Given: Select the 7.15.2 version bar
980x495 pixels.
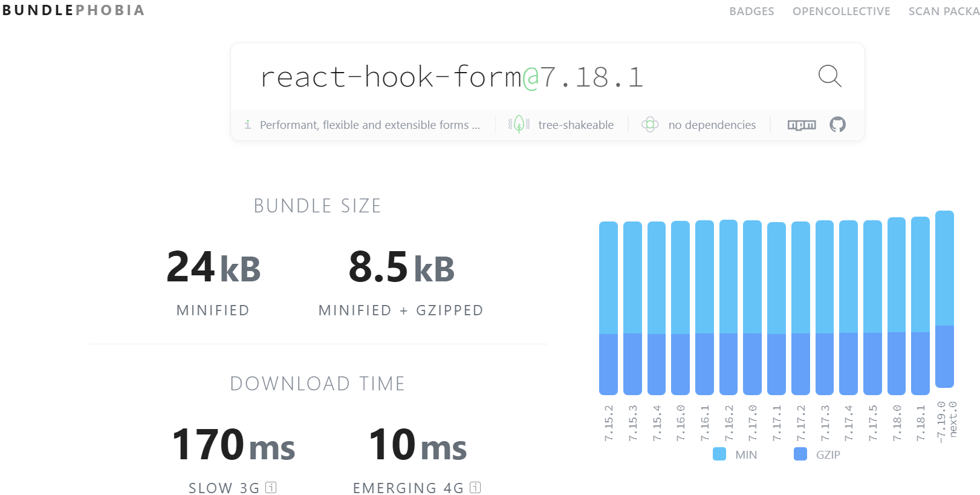Looking at the screenshot, I should (x=608, y=308).
